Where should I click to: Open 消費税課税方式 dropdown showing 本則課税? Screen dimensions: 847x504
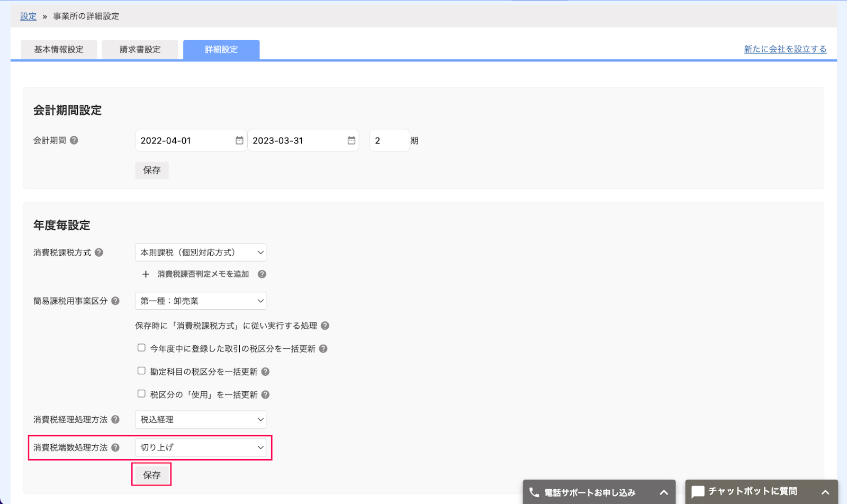tap(201, 253)
